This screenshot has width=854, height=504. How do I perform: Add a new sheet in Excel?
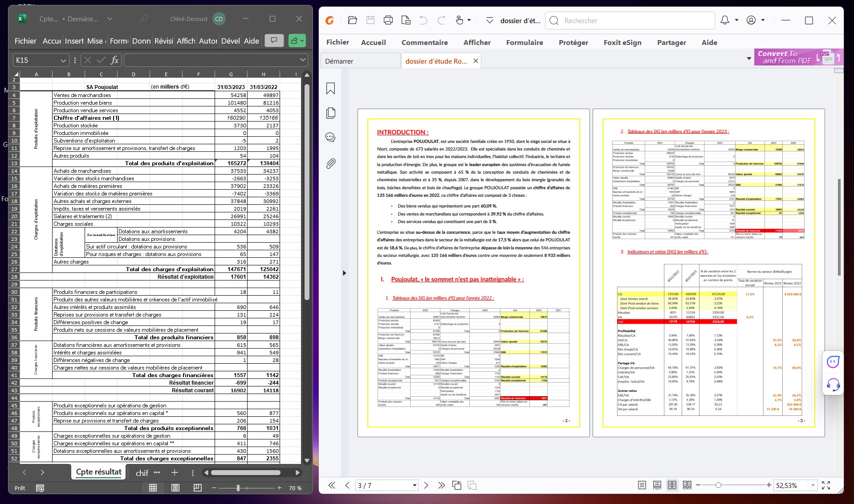pos(175,472)
